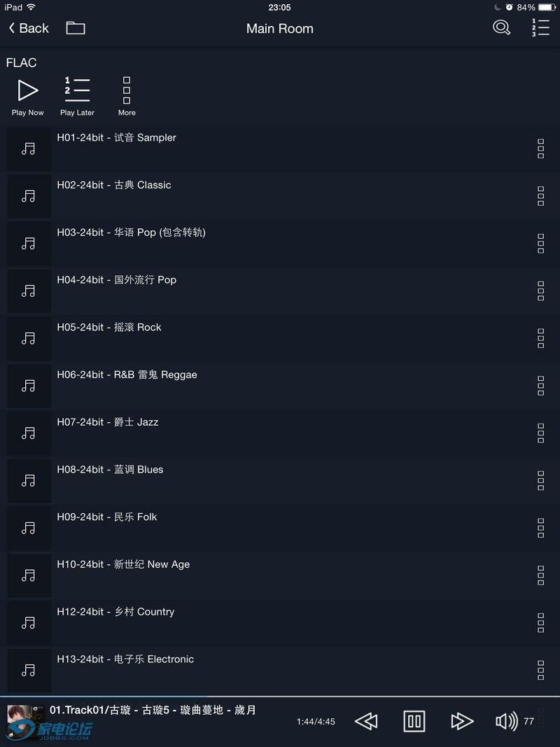Image resolution: width=560 pixels, height=747 pixels.
Task: Click the playback time 1:44/4:45 display
Action: click(x=316, y=722)
